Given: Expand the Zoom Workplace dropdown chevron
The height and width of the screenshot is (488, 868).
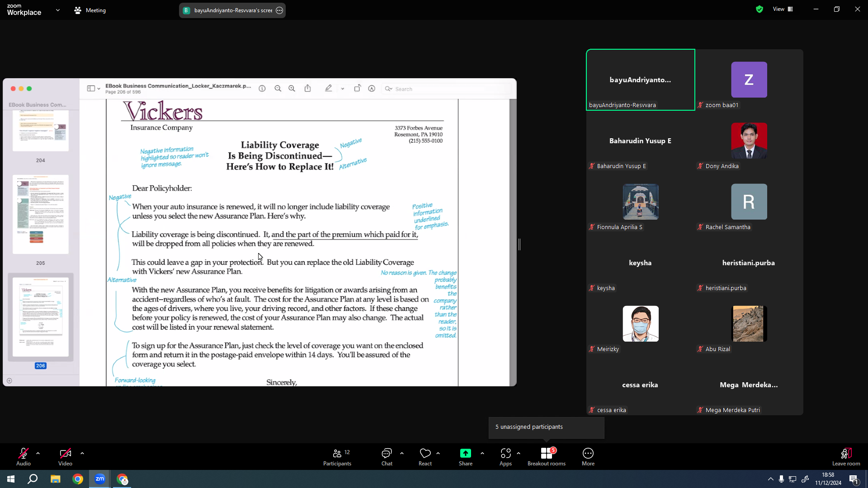Looking at the screenshot, I should (58, 10).
